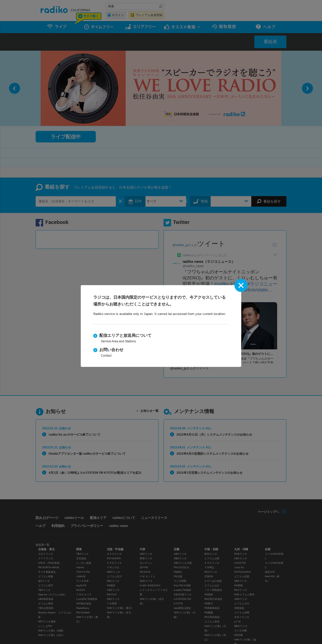Open the タイムフリー tab

click(99, 27)
